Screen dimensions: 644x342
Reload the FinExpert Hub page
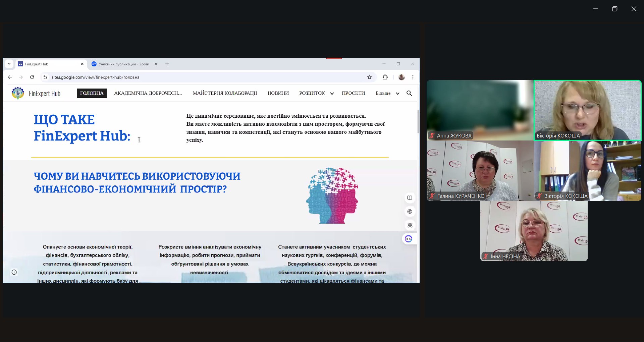tap(32, 77)
